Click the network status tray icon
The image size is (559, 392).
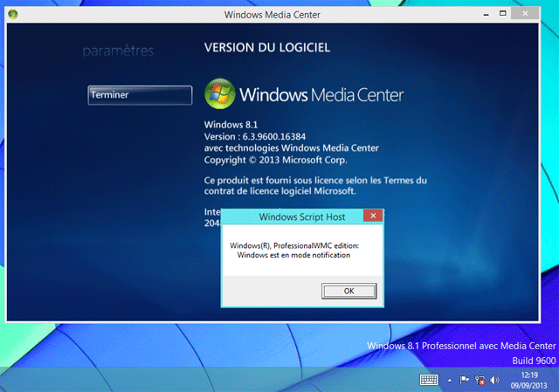(480, 381)
